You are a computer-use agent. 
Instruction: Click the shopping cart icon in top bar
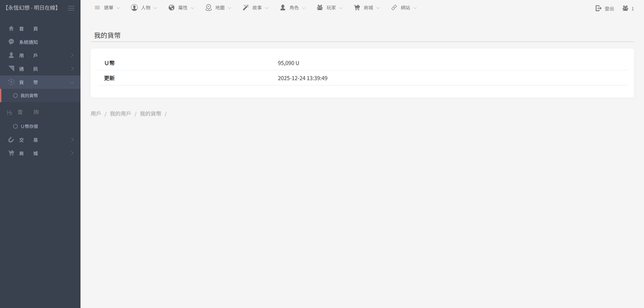click(x=357, y=8)
